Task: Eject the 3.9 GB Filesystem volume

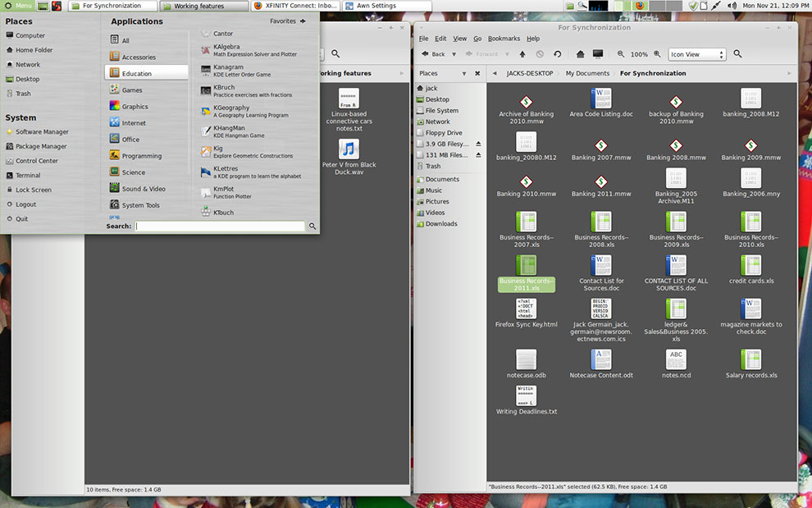Action: (478, 144)
